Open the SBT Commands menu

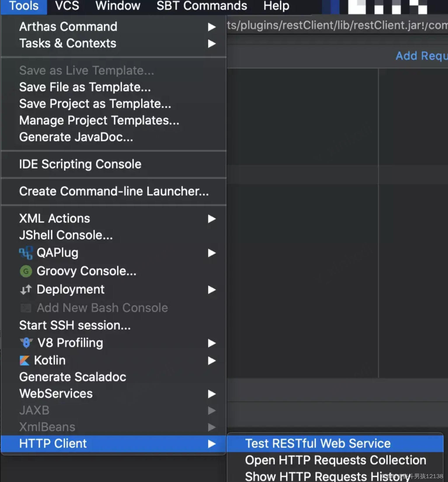(202, 6)
